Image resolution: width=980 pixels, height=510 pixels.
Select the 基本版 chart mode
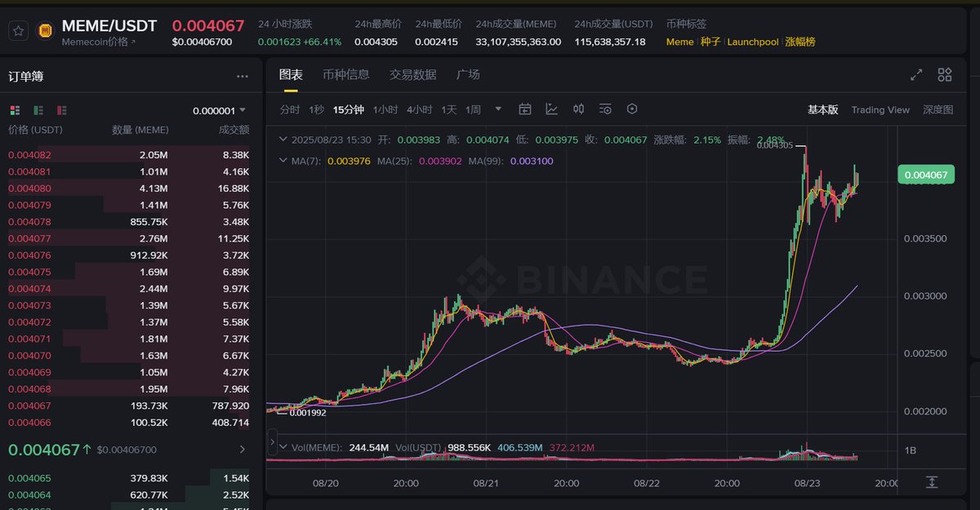(x=822, y=109)
